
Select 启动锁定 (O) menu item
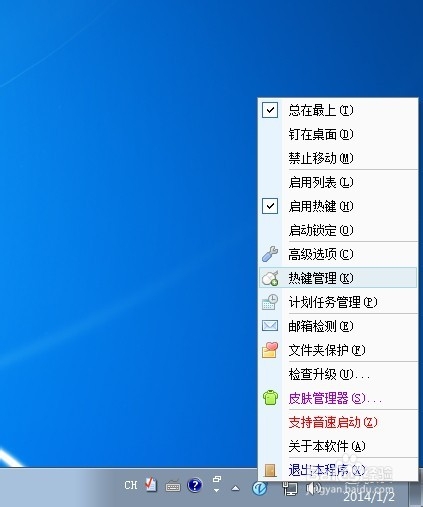pos(338,230)
